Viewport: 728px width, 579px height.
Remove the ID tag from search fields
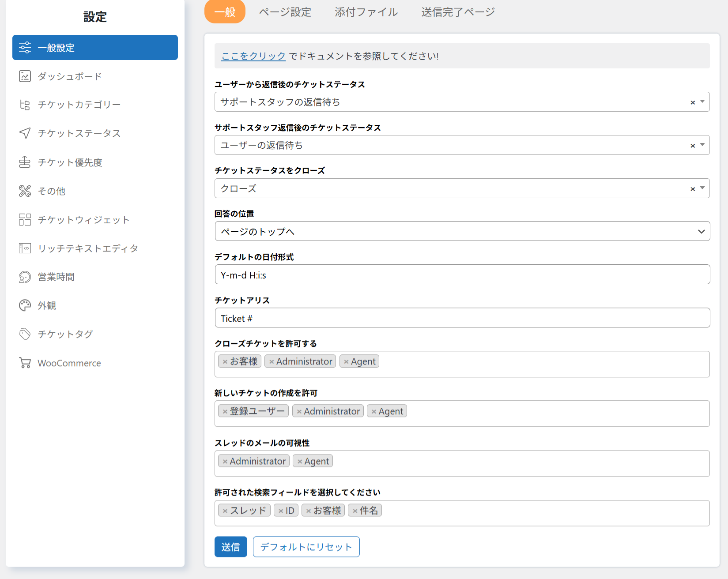280,511
